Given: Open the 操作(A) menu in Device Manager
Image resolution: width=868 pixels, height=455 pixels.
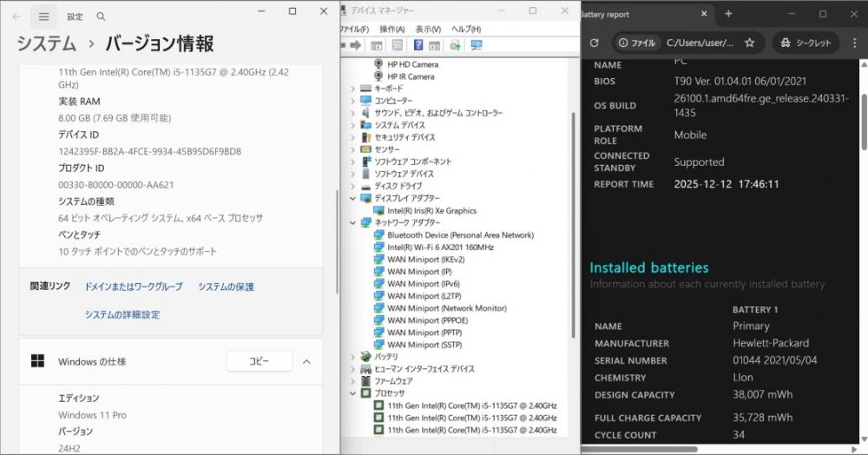Looking at the screenshot, I should pos(392,29).
